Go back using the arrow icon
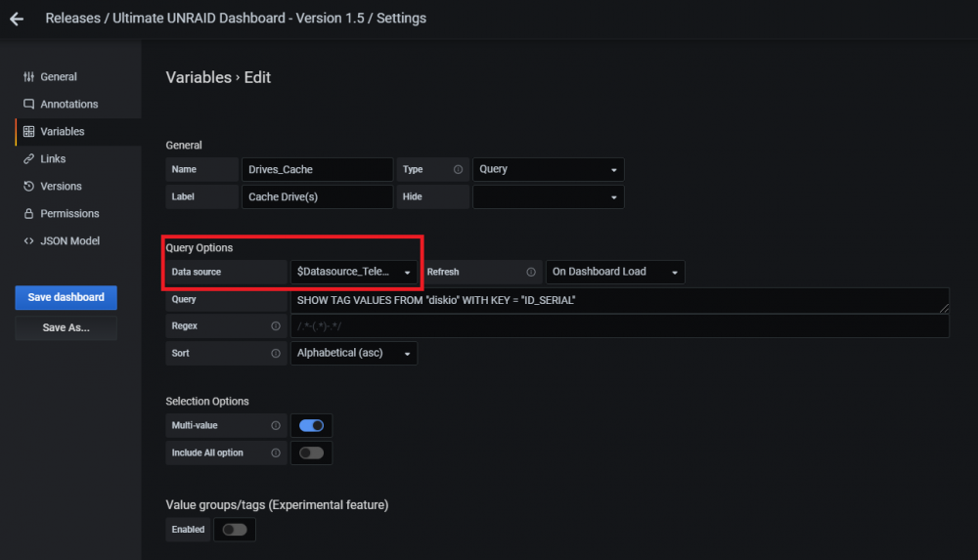Screen dimensions: 978x560 point(17,19)
